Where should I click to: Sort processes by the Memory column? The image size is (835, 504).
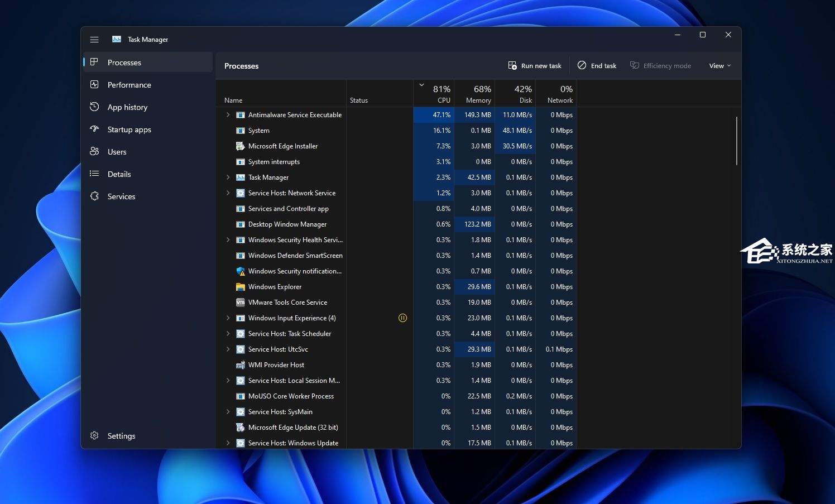click(x=475, y=94)
